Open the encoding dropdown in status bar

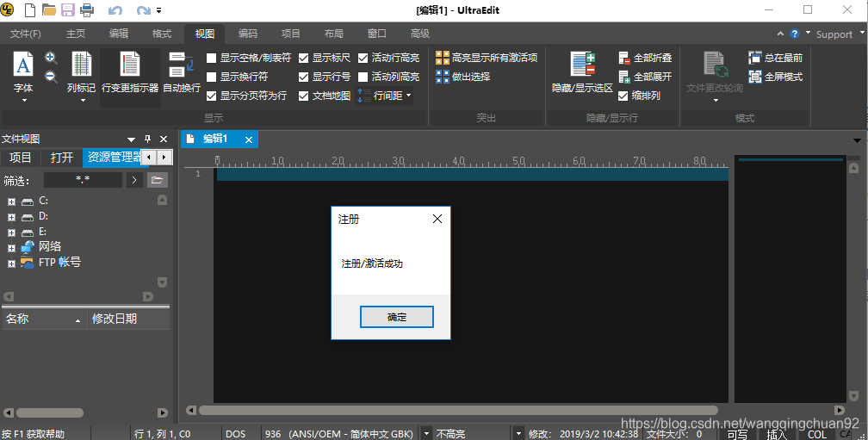click(427, 433)
